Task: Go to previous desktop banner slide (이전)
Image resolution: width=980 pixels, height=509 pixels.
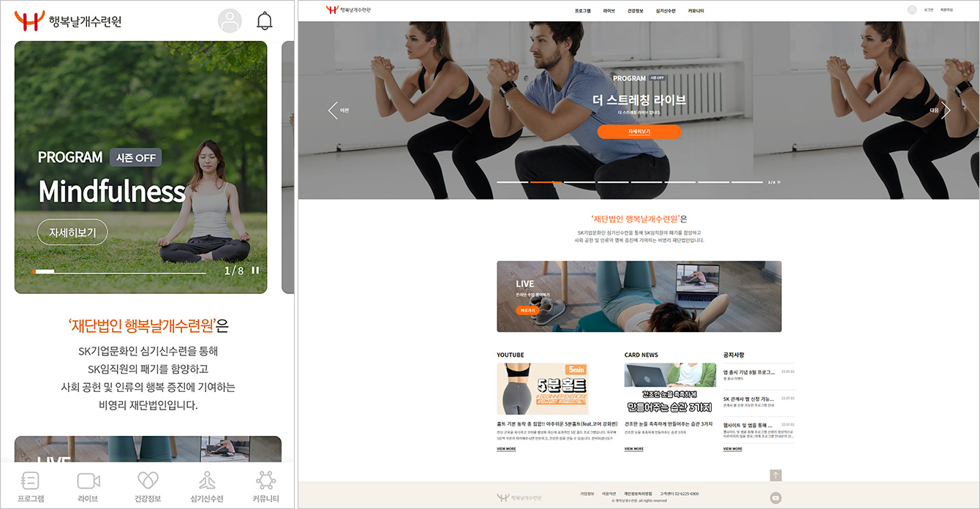Action: click(x=333, y=110)
